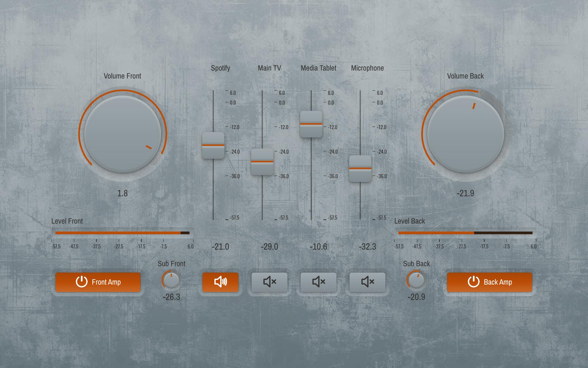This screenshot has height=368, width=588.
Task: Click the Microphone fader handle
Action: tap(360, 168)
